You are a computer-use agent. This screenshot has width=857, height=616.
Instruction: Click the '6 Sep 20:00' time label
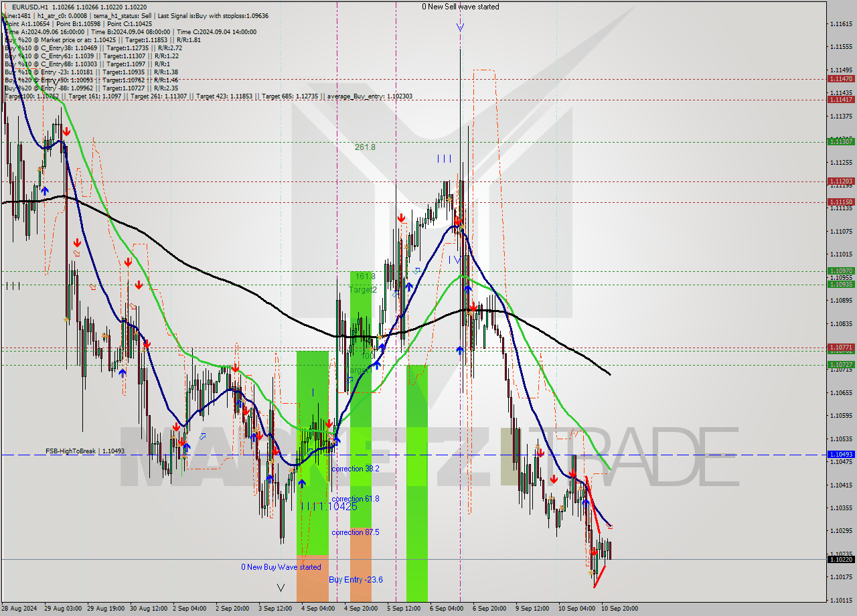pos(489,609)
